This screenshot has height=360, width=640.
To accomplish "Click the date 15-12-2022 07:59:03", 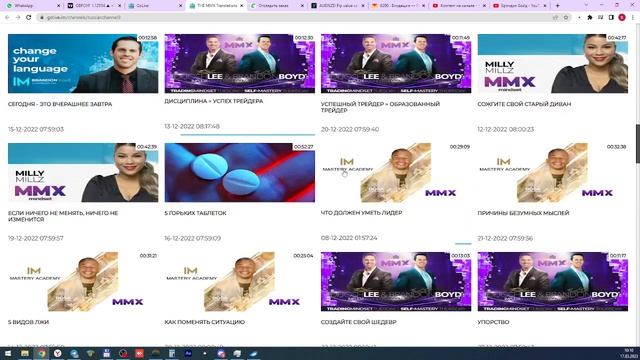I will tap(36, 129).
